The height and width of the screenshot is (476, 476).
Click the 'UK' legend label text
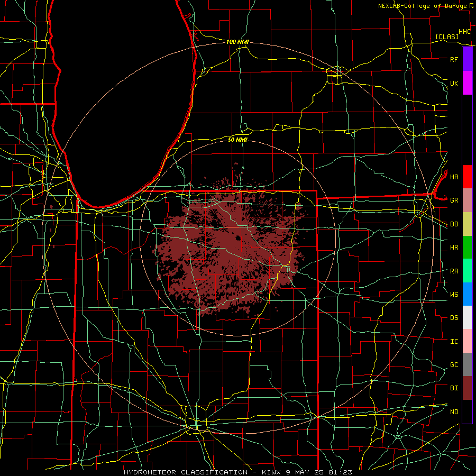point(454,83)
